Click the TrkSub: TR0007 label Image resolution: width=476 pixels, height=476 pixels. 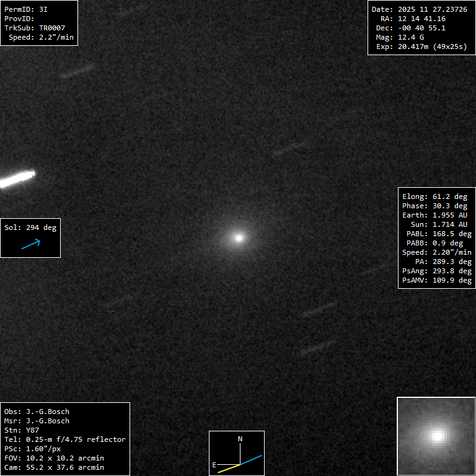pyautogui.click(x=35, y=28)
